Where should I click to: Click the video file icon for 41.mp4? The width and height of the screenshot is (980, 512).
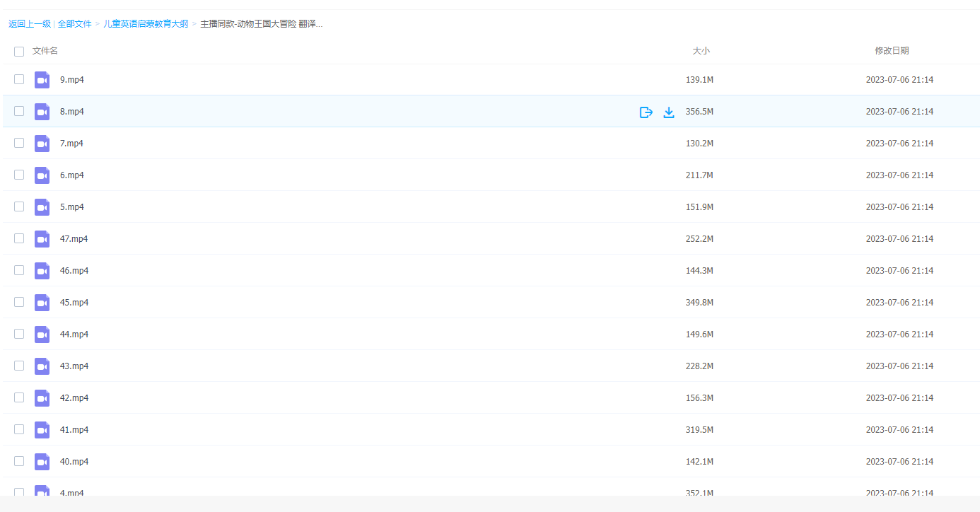pyautogui.click(x=42, y=430)
